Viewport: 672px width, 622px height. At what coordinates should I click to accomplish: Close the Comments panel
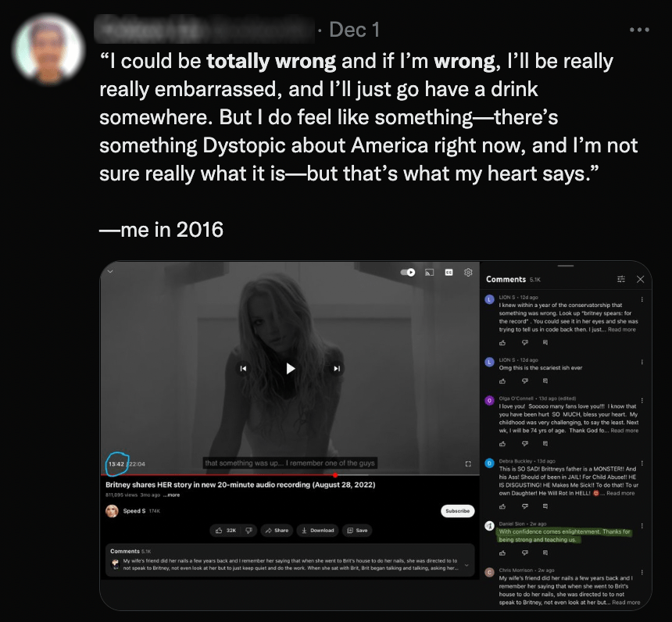tap(640, 279)
